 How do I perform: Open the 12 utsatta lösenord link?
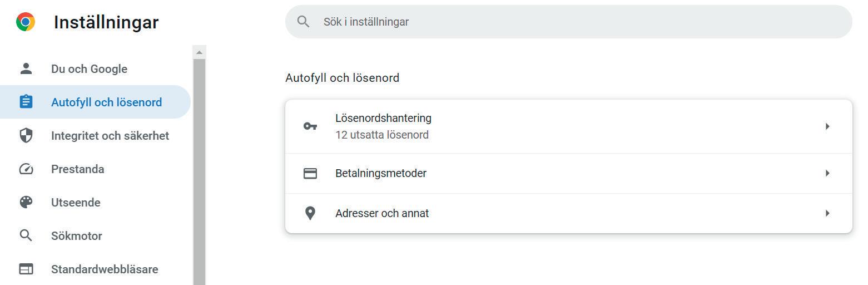(382, 135)
